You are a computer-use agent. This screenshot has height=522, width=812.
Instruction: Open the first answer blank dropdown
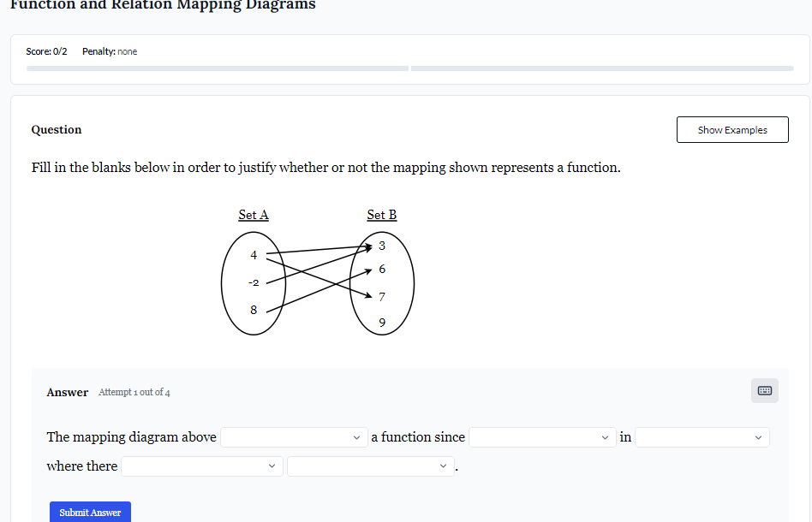[293, 436]
